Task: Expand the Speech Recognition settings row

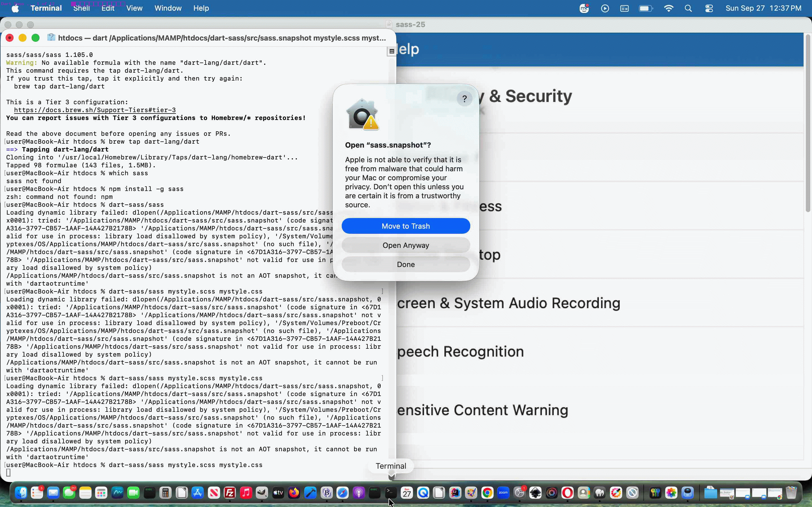Action: [x=600, y=352]
